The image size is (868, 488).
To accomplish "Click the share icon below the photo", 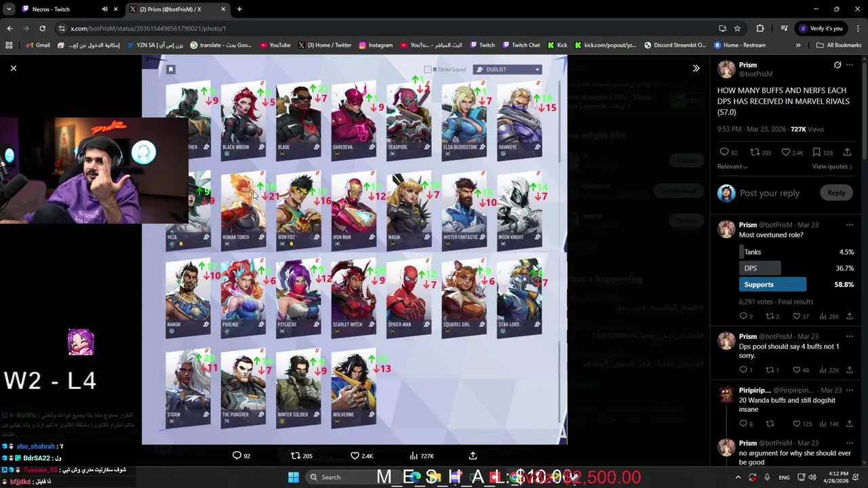I will point(473,455).
